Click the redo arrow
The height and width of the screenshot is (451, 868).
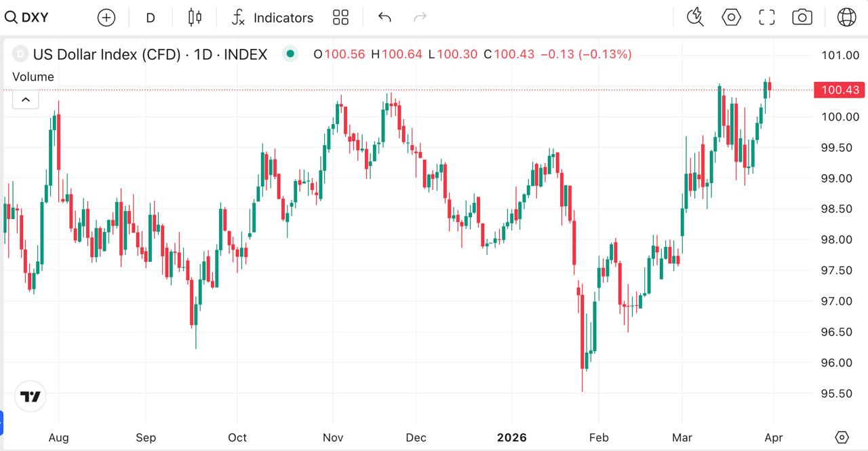coord(420,18)
